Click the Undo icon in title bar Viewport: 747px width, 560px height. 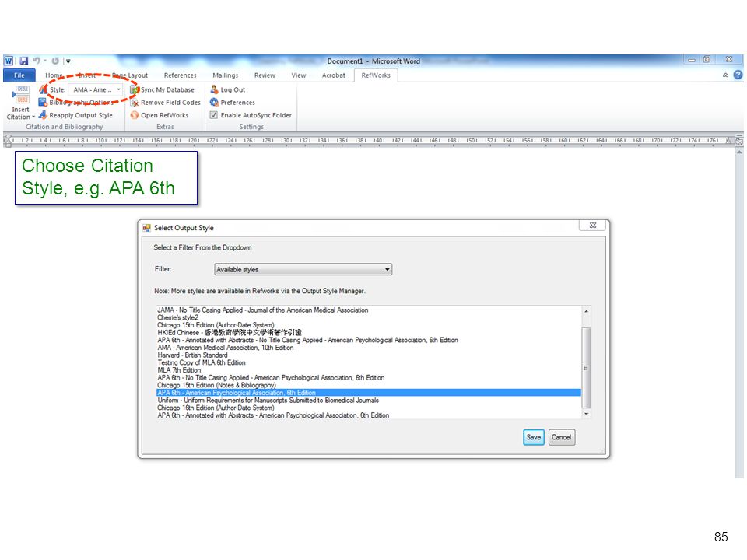tap(37, 61)
